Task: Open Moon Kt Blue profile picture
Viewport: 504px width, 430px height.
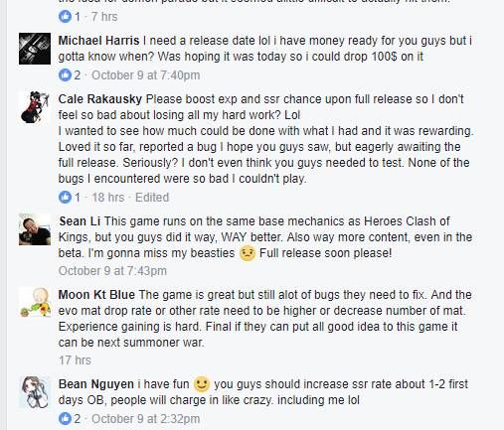Action: (35, 303)
